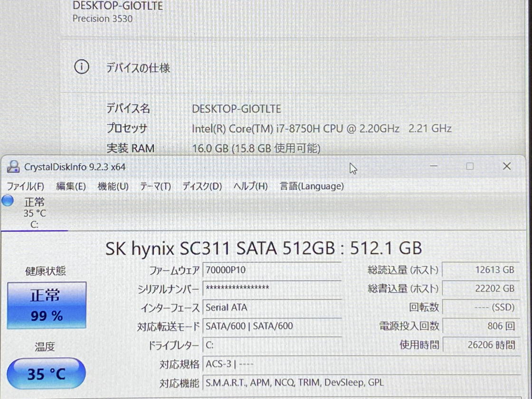Click the 対応規格 label

tap(180, 364)
